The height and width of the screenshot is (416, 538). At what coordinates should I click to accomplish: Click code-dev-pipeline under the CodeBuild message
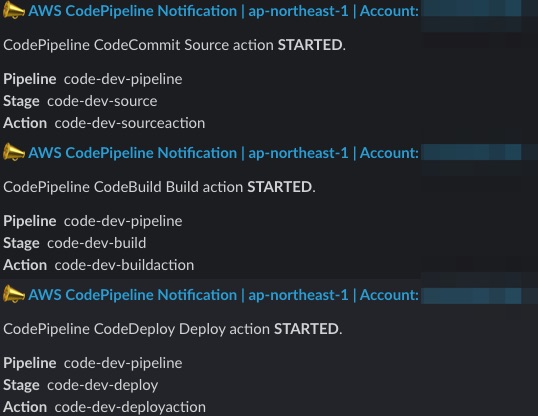(123, 221)
